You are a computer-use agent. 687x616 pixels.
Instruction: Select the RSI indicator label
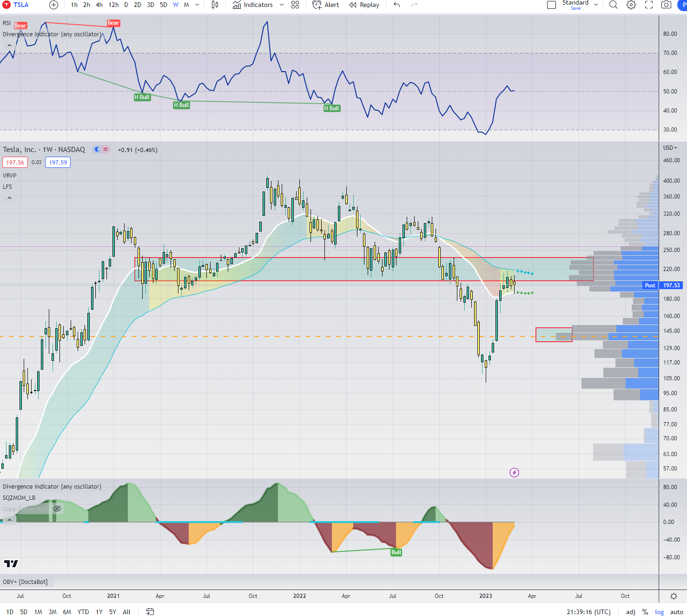pyautogui.click(x=7, y=23)
